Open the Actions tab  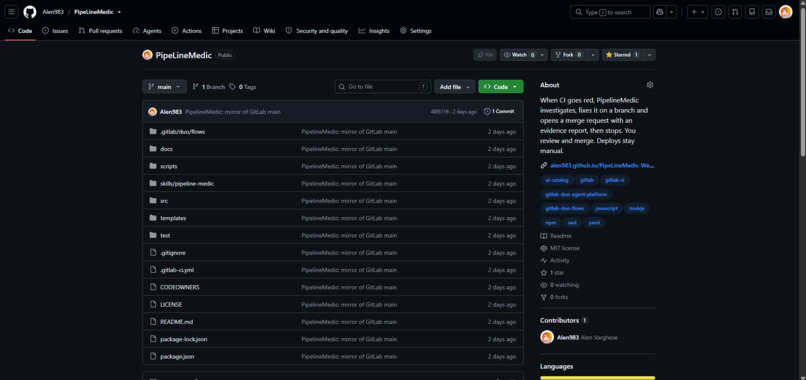(x=187, y=31)
